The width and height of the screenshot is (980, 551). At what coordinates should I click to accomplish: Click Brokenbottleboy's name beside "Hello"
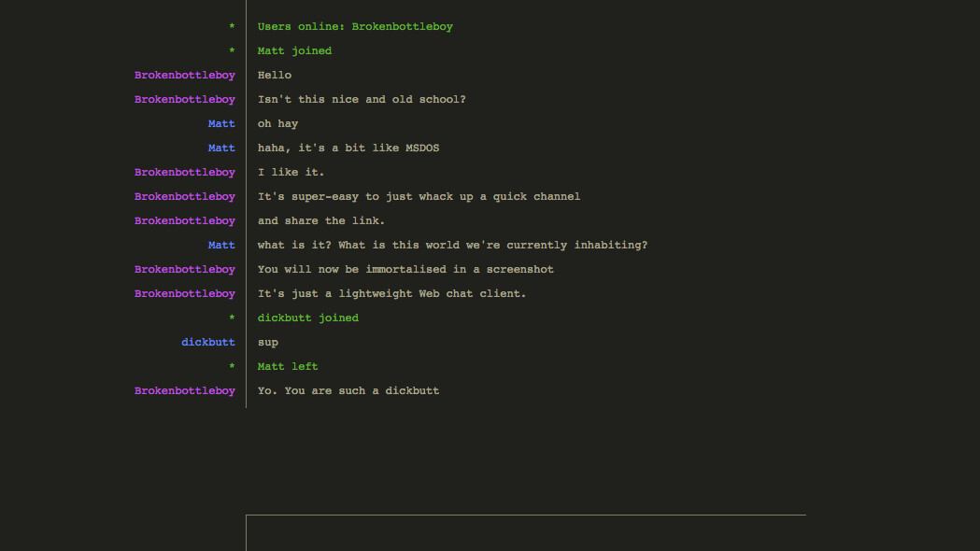pyautogui.click(x=185, y=76)
